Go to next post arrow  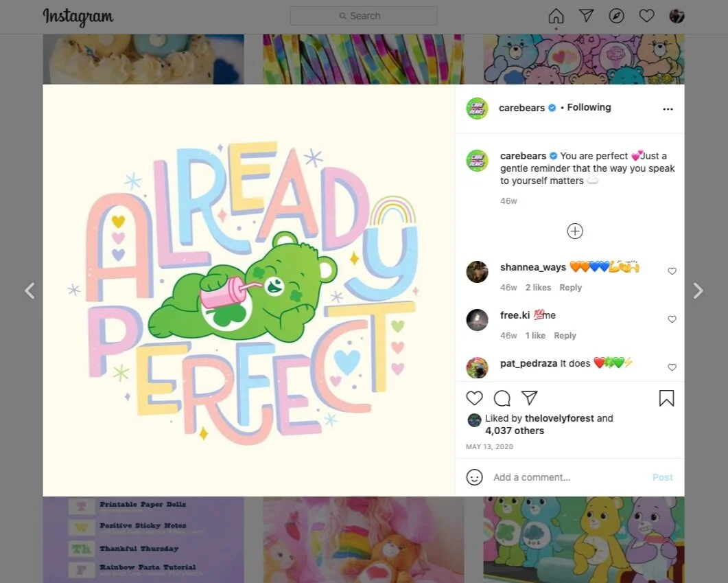coord(698,290)
